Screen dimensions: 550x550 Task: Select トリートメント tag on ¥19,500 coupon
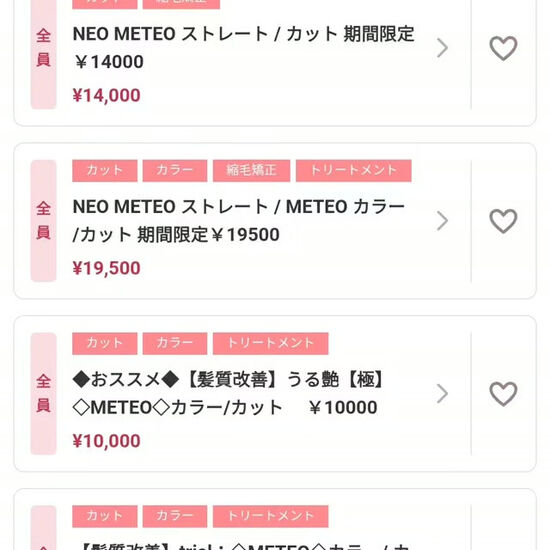pyautogui.click(x=354, y=170)
